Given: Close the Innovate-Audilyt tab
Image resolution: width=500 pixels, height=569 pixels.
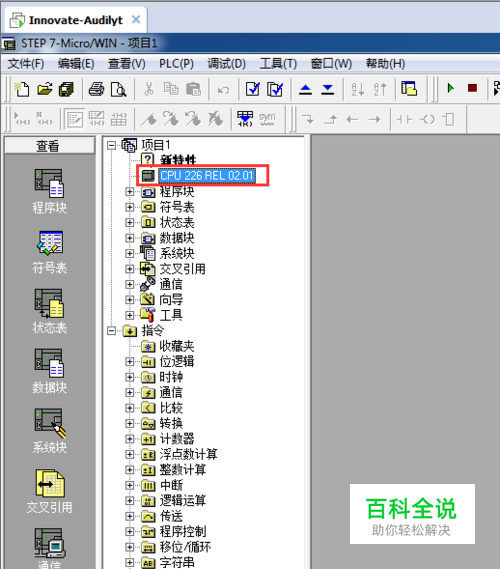Looking at the screenshot, I should 136,19.
